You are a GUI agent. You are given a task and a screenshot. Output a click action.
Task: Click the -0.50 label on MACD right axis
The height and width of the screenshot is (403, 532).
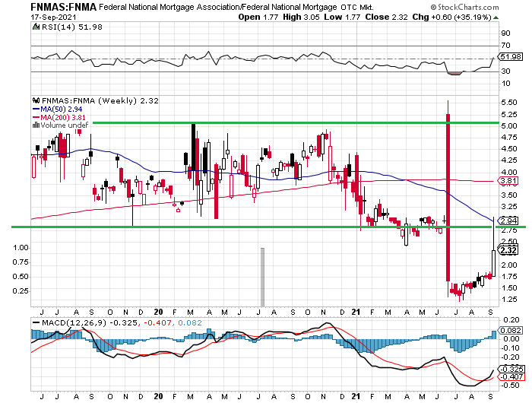click(510, 386)
